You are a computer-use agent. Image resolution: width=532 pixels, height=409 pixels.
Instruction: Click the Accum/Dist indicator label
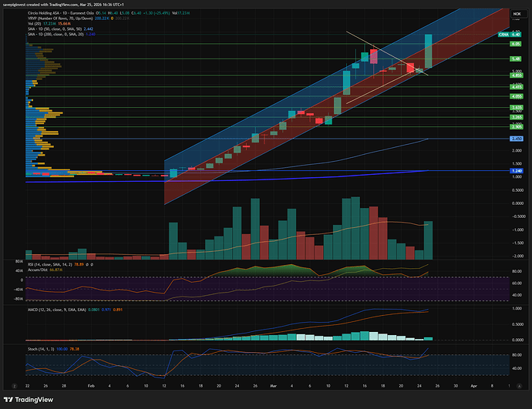[36, 269]
